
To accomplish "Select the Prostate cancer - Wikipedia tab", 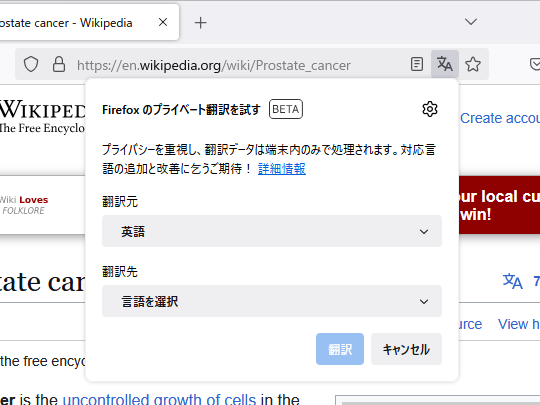I will pyautogui.click(x=89, y=22).
